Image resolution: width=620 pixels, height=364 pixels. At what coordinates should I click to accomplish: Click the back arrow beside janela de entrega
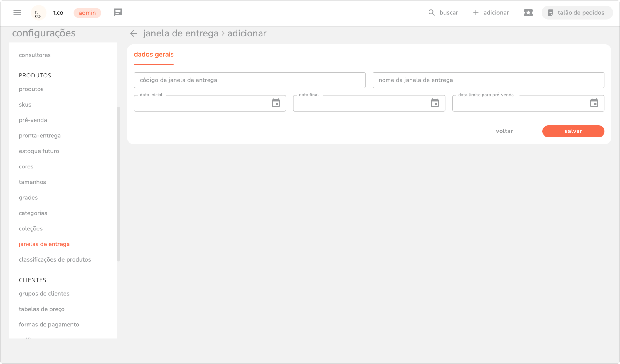coord(134,33)
